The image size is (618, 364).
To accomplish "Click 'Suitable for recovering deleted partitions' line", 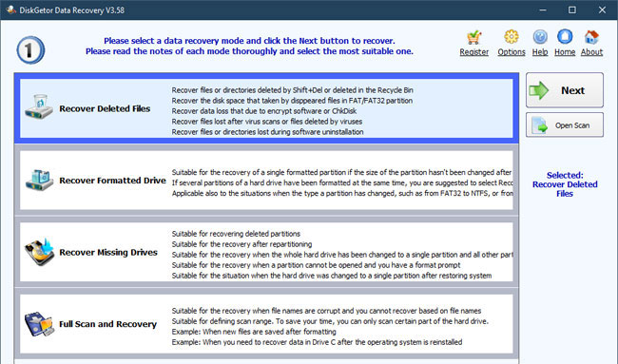I will coord(236,234).
